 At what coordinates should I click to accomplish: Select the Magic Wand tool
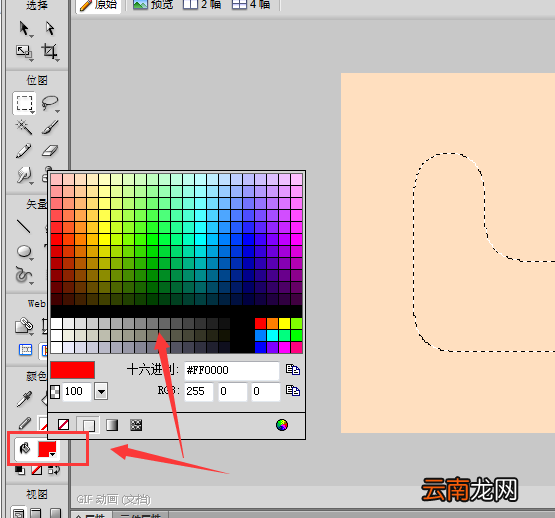click(24, 127)
